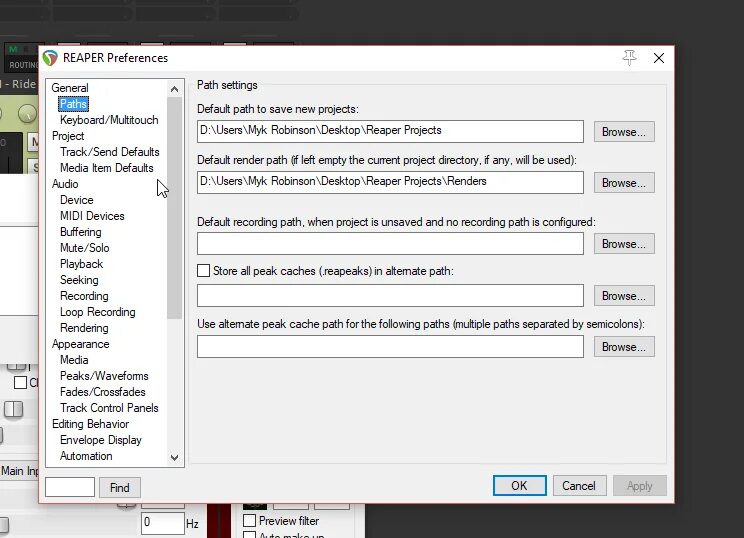Click the default new projects path field
The width and height of the screenshot is (744, 538).
coord(390,131)
